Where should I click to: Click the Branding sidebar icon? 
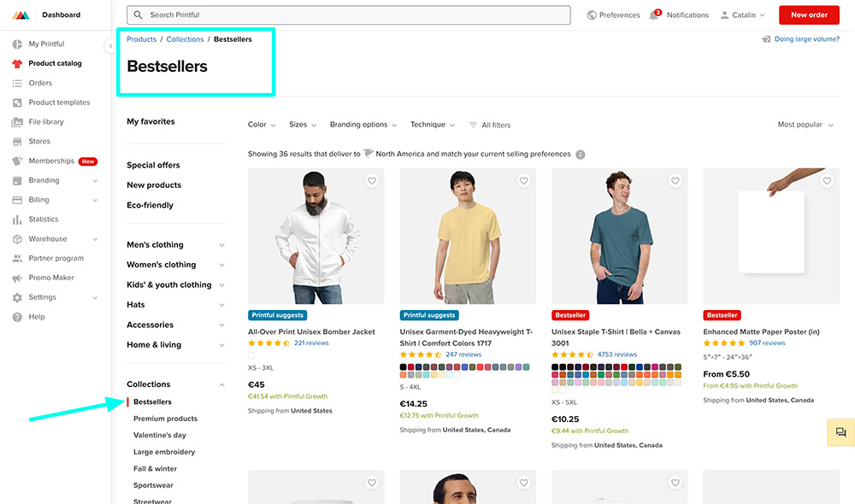click(x=17, y=180)
